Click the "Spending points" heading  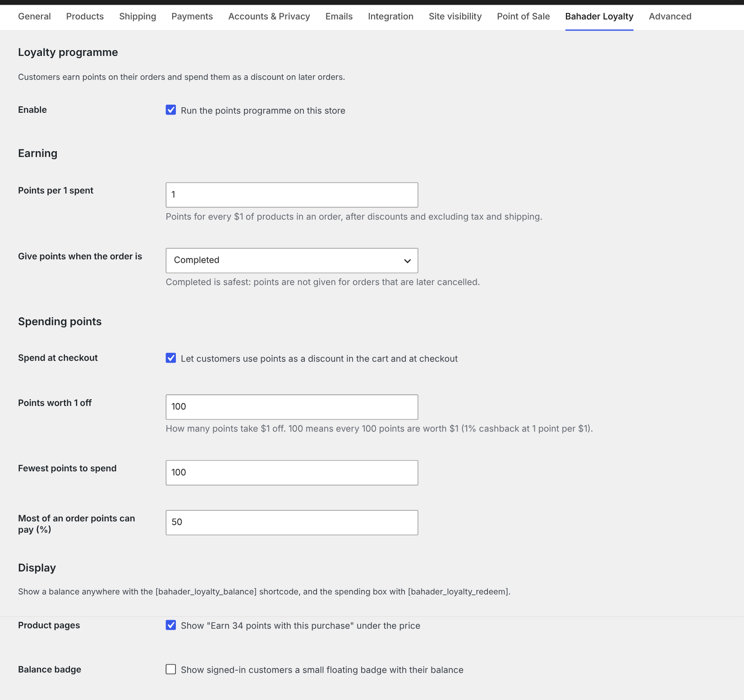[60, 321]
